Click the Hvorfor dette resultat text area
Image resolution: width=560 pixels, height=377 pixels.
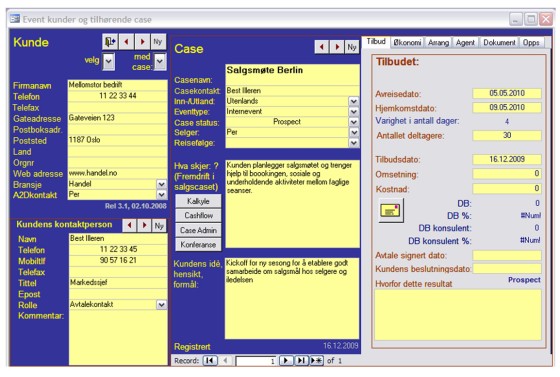click(458, 315)
